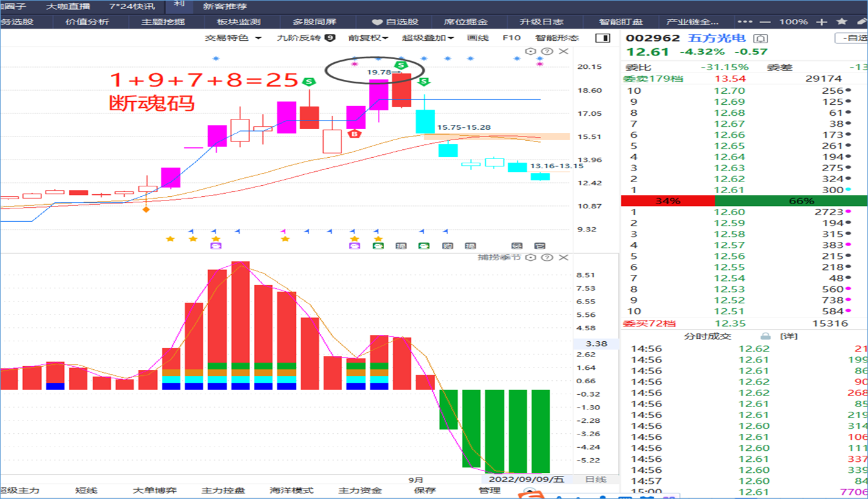The image size is (868, 499).
Task: Toggle 九阶反转 indicator on chart
Action: pos(306,38)
